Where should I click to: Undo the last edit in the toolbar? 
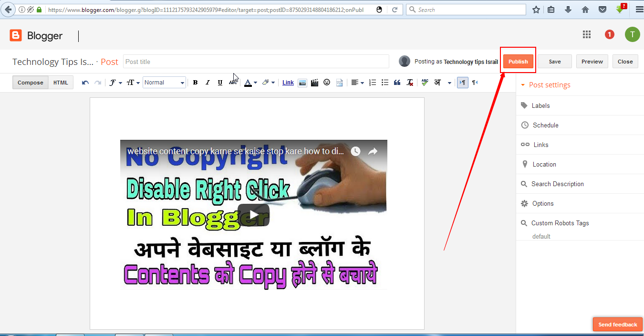tap(85, 83)
